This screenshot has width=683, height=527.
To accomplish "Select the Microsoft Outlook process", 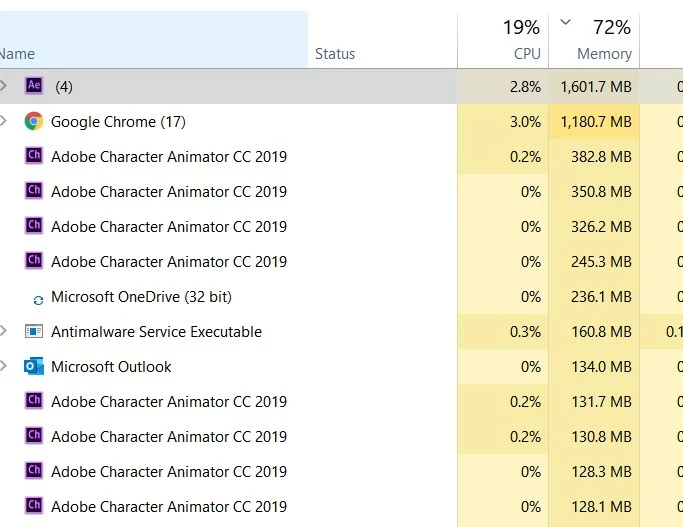I will coord(342,367).
